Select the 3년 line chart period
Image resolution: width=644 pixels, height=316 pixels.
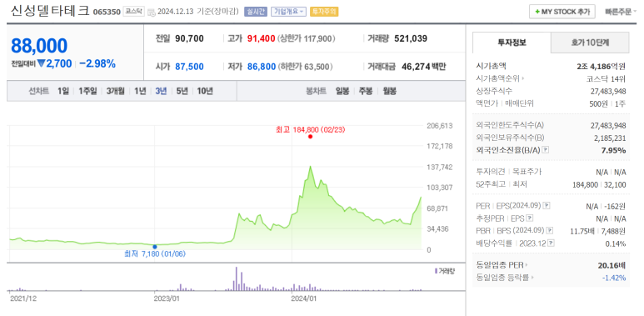click(161, 91)
